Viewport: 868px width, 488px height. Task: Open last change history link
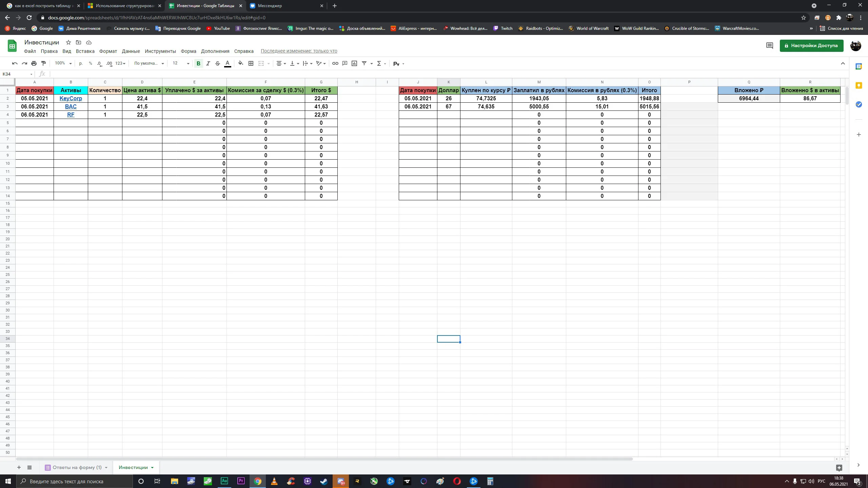pos(299,51)
